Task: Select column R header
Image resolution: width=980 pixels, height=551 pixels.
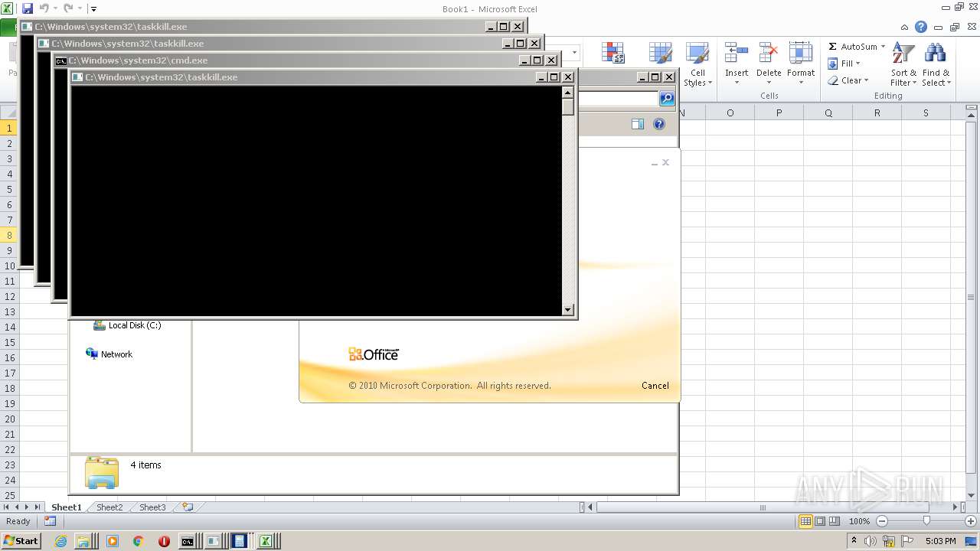Action: point(877,112)
